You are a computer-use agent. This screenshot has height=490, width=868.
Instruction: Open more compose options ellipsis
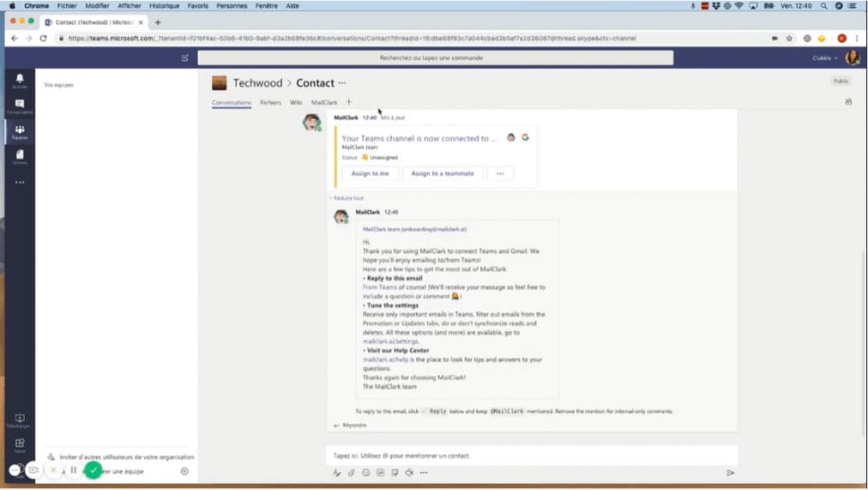[423, 472]
